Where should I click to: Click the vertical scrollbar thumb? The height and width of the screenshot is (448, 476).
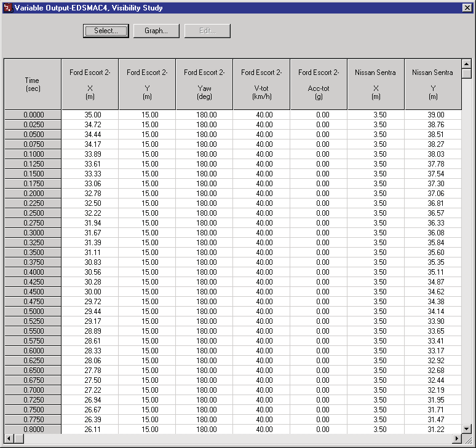click(466, 73)
